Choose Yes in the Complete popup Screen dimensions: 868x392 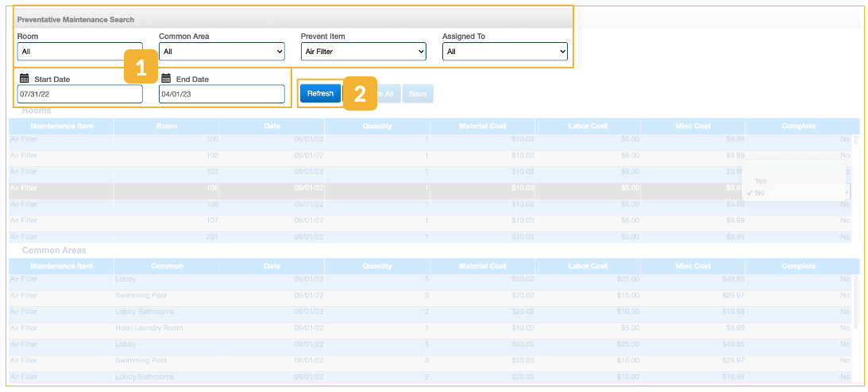[x=762, y=180]
